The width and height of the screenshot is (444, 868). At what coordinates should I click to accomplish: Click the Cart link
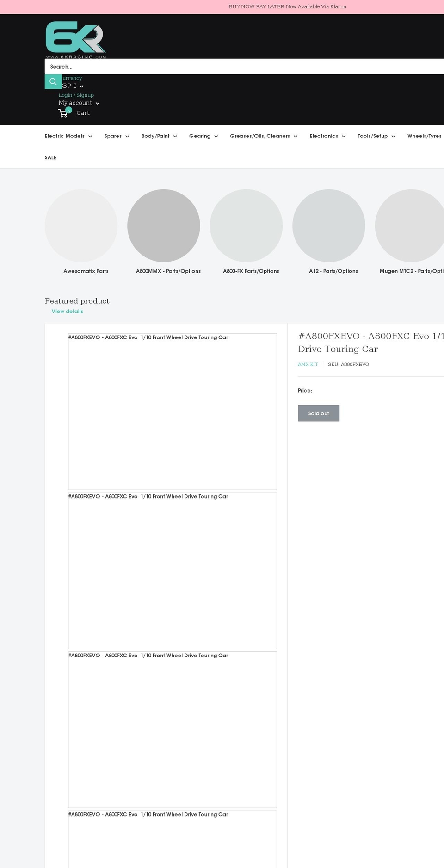(x=83, y=113)
